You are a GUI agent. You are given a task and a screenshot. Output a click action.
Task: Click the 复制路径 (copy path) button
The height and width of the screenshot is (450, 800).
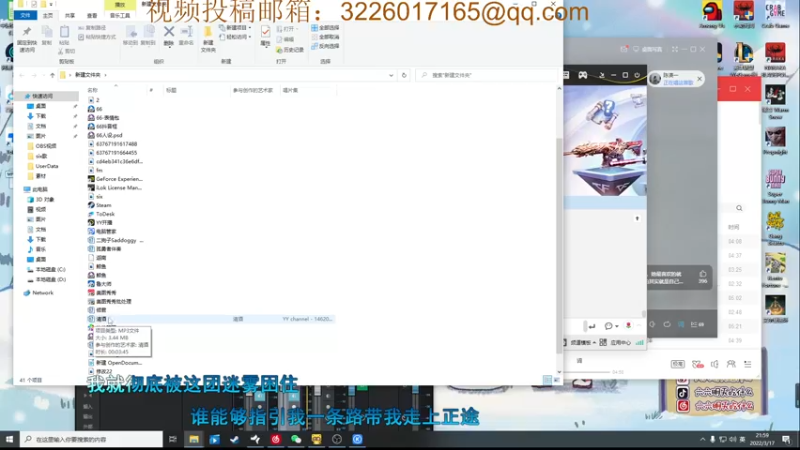[x=92, y=28]
